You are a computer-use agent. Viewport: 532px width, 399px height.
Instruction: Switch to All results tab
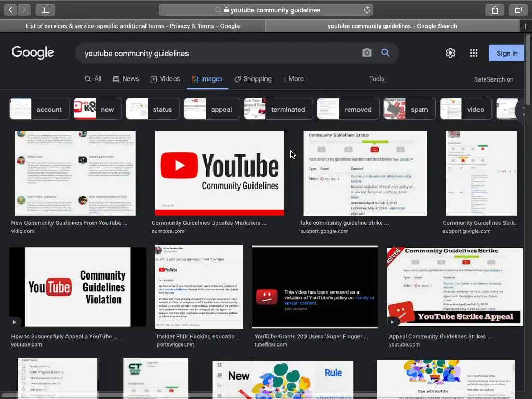pyautogui.click(x=93, y=79)
